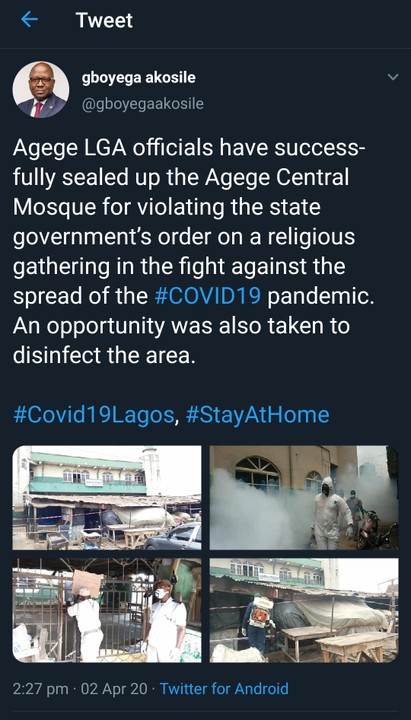This screenshot has height=720, width=411.
Task: Open the Twitter for Android source link
Action: [224, 689]
